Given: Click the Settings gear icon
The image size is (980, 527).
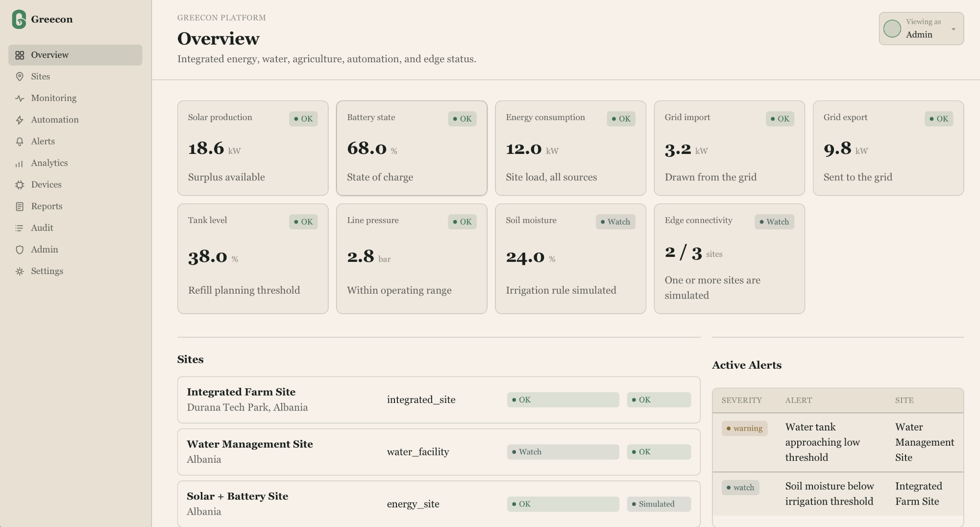Looking at the screenshot, I should [x=20, y=271].
